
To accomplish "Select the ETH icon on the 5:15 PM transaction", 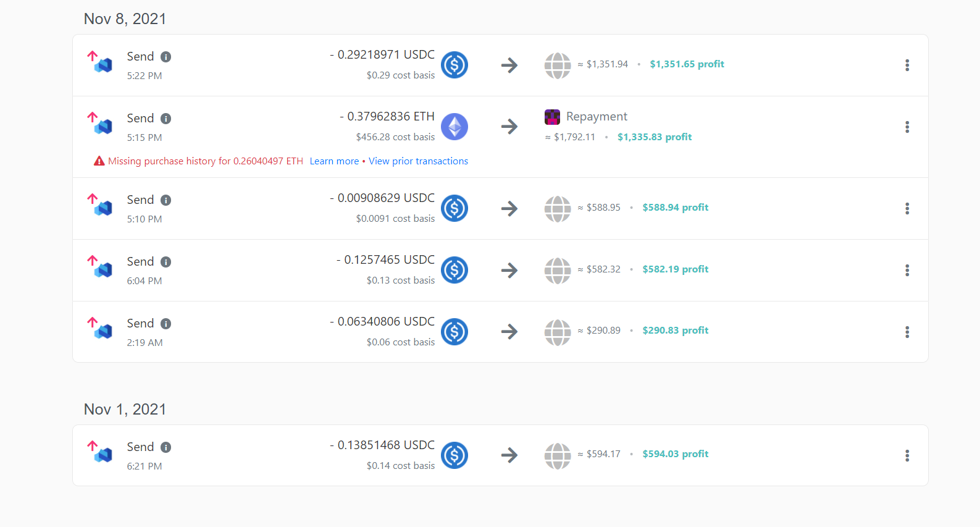I will 454,126.
